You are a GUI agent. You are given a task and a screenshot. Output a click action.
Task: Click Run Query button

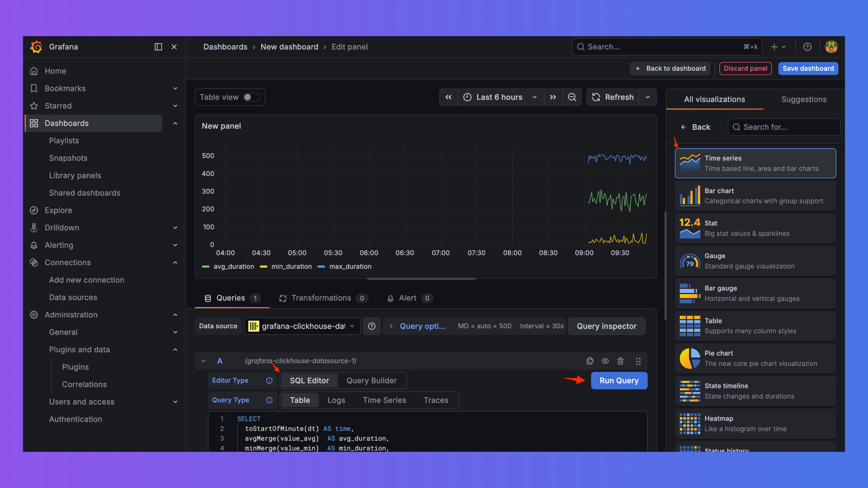point(619,380)
